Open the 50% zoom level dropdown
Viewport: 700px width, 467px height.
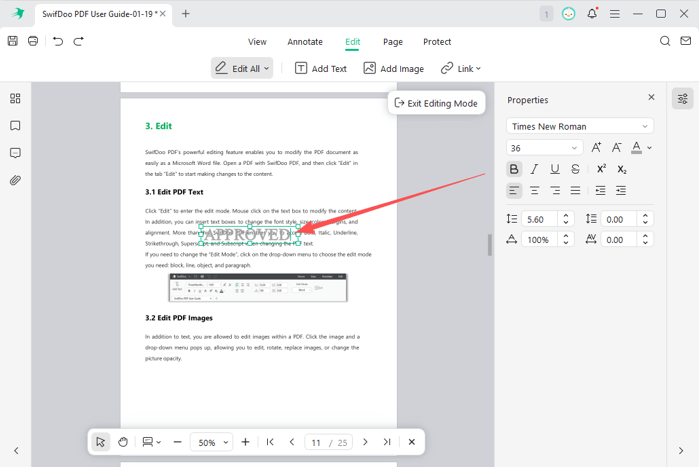pos(212,442)
